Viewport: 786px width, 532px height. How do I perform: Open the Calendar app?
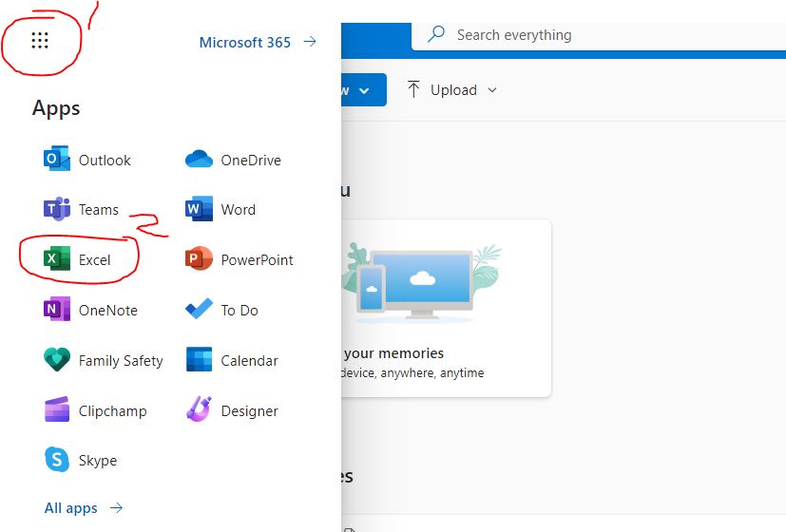click(x=232, y=360)
